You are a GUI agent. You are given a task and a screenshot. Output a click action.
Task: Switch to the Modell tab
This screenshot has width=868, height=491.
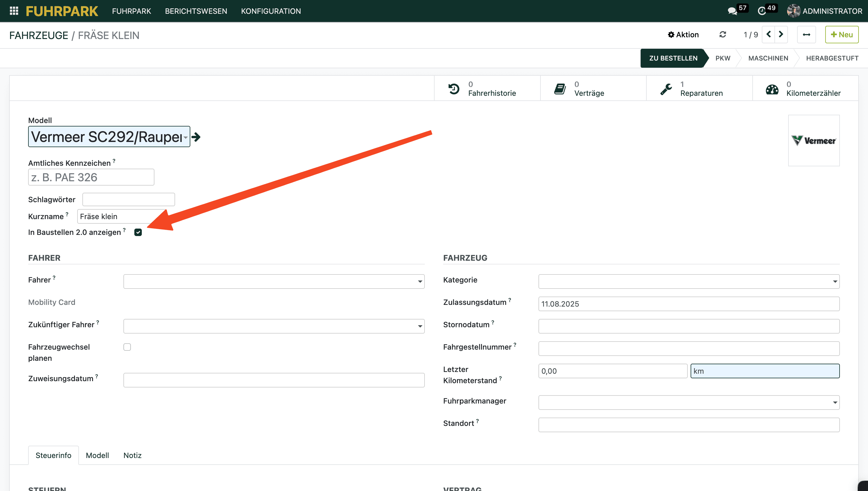[97, 455]
